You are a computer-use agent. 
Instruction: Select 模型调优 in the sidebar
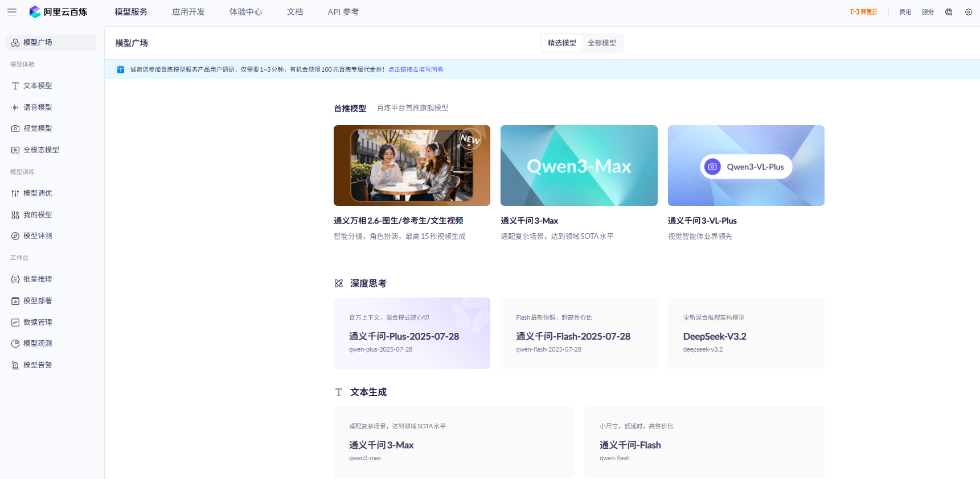coord(51,193)
